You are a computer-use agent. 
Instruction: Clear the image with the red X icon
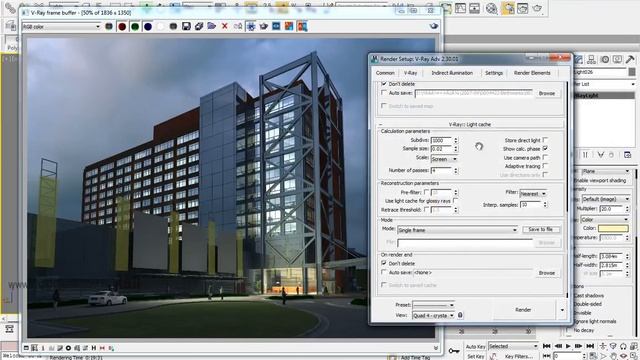point(224,27)
